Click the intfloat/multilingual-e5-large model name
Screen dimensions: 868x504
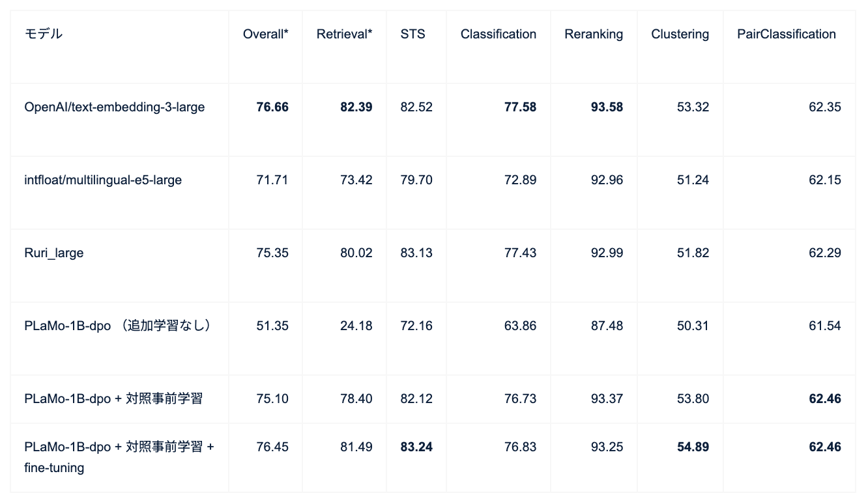pyautogui.click(x=103, y=180)
